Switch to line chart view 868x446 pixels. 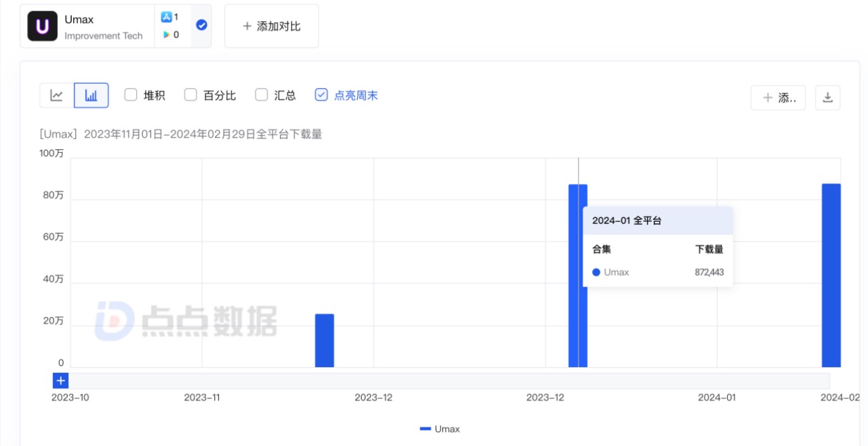(x=57, y=96)
